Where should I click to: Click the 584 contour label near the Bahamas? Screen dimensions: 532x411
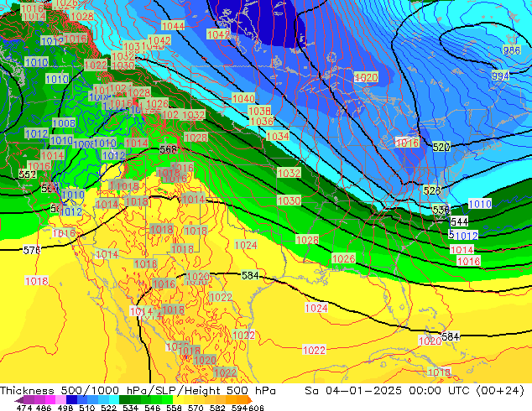(451, 336)
